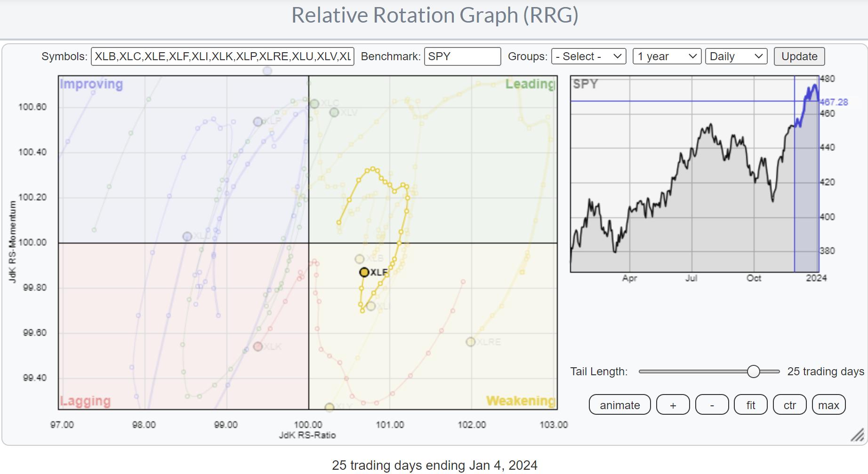The height and width of the screenshot is (474, 868).
Task: Select the XLP marker in Improving quadrant
Action: coord(258,122)
